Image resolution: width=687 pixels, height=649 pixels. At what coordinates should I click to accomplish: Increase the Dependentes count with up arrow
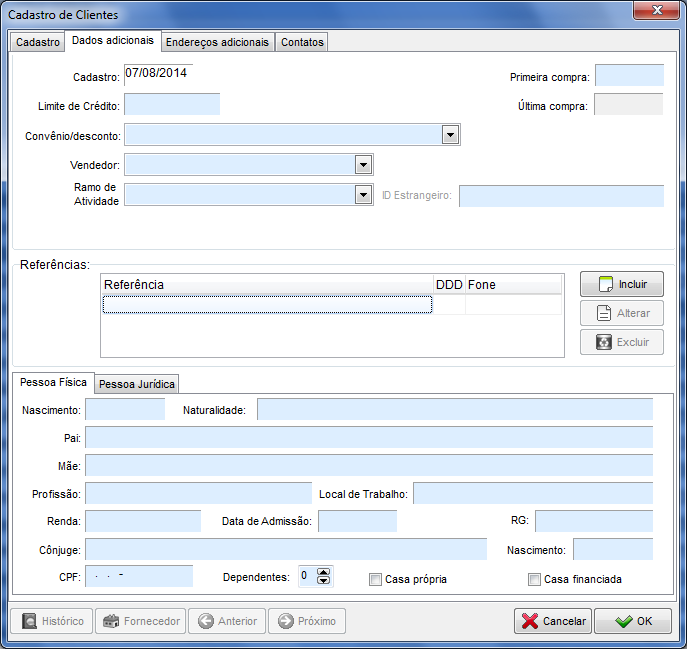[323, 572]
